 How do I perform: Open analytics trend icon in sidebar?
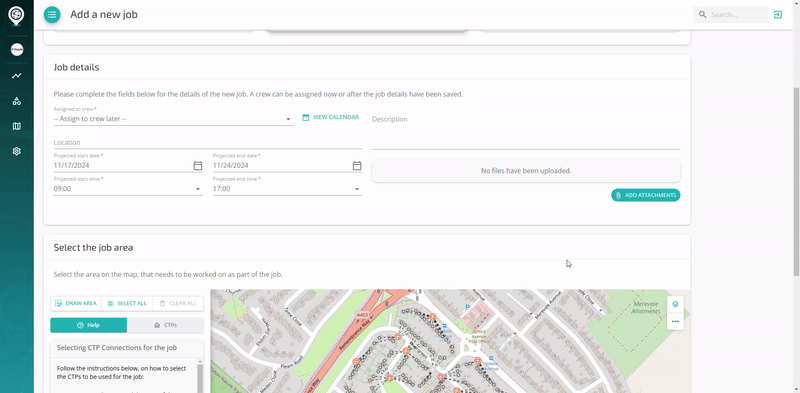[17, 76]
